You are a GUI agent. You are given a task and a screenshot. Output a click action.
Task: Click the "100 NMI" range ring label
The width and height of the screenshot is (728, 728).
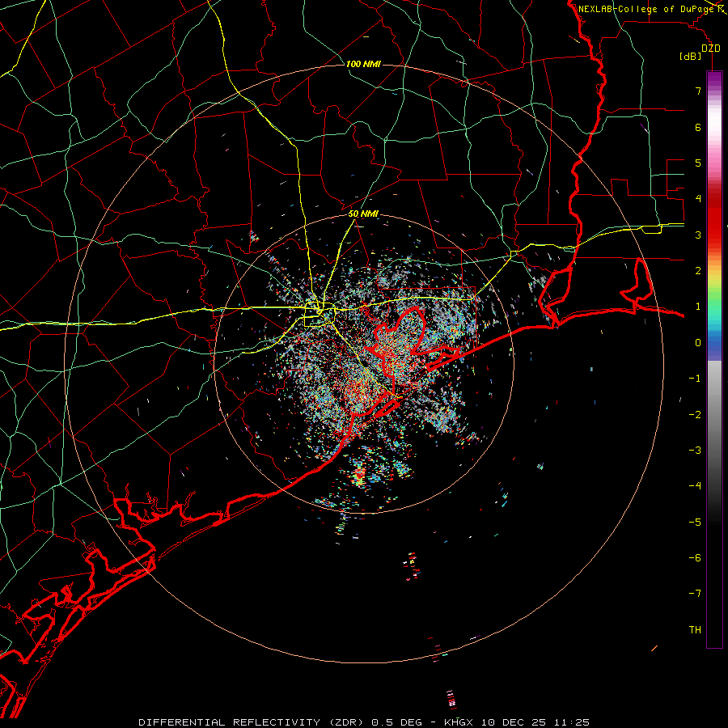(363, 64)
